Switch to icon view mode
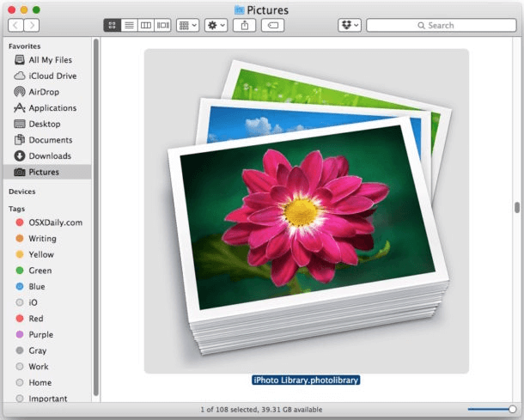 click(x=112, y=26)
